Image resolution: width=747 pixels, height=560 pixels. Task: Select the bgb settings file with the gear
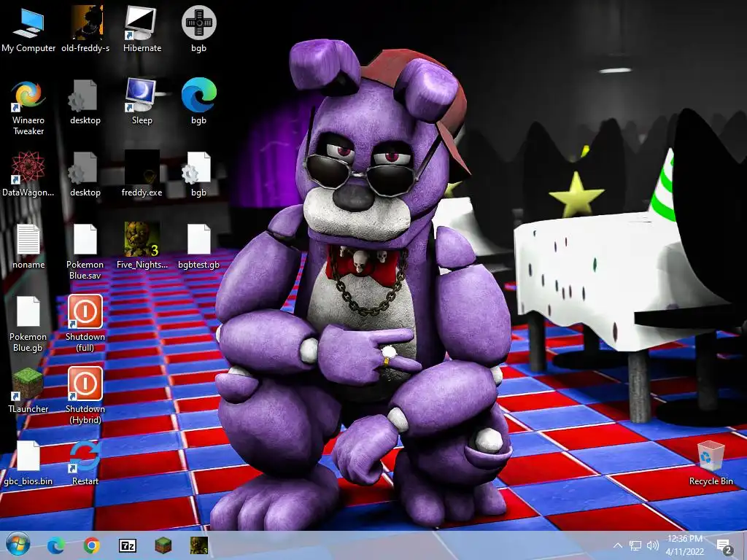pos(198,174)
